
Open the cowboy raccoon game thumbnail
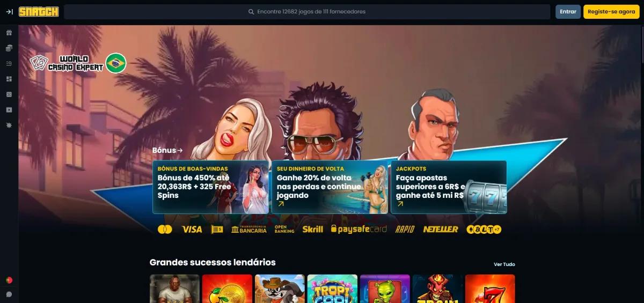tap(280, 289)
